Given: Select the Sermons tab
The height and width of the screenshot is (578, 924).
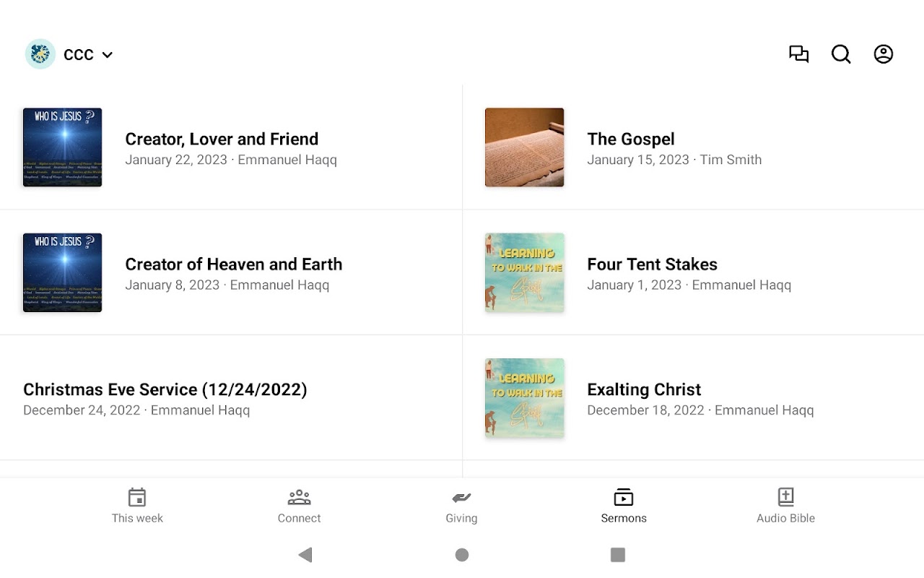Looking at the screenshot, I should [x=624, y=506].
